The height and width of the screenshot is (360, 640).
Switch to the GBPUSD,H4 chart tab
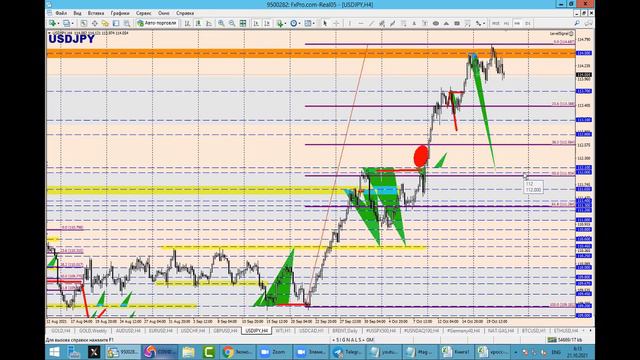click(x=225, y=331)
